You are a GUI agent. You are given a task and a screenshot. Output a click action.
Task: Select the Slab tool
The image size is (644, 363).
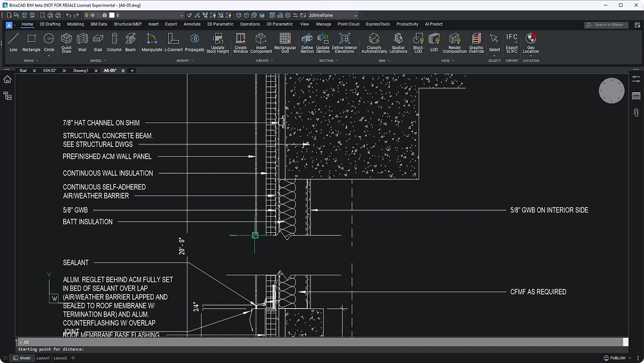(x=98, y=43)
